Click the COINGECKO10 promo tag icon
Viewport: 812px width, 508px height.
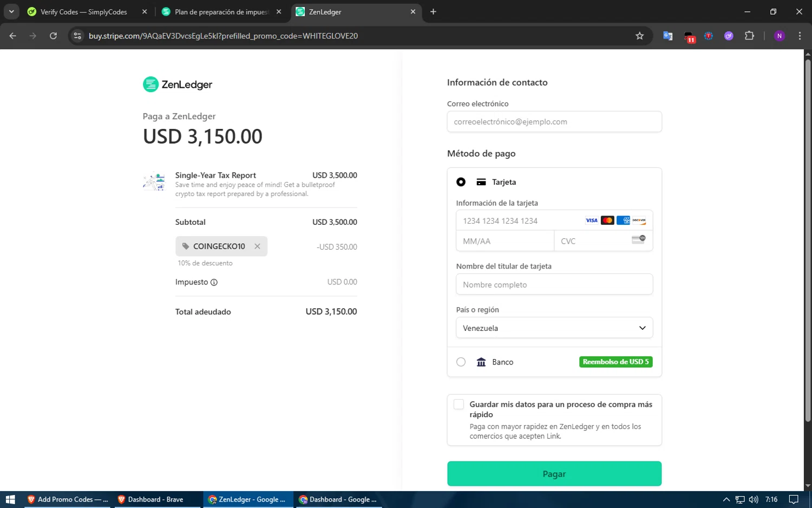tap(186, 246)
